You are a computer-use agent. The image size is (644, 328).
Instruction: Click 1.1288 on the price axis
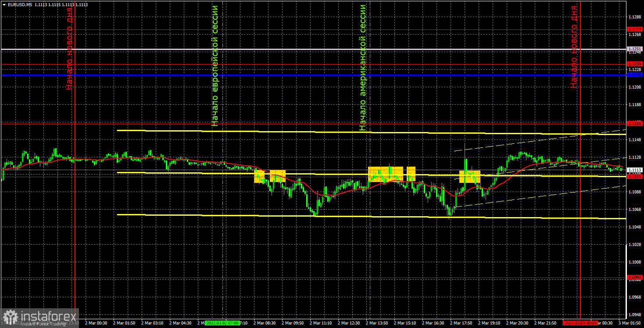click(x=635, y=17)
